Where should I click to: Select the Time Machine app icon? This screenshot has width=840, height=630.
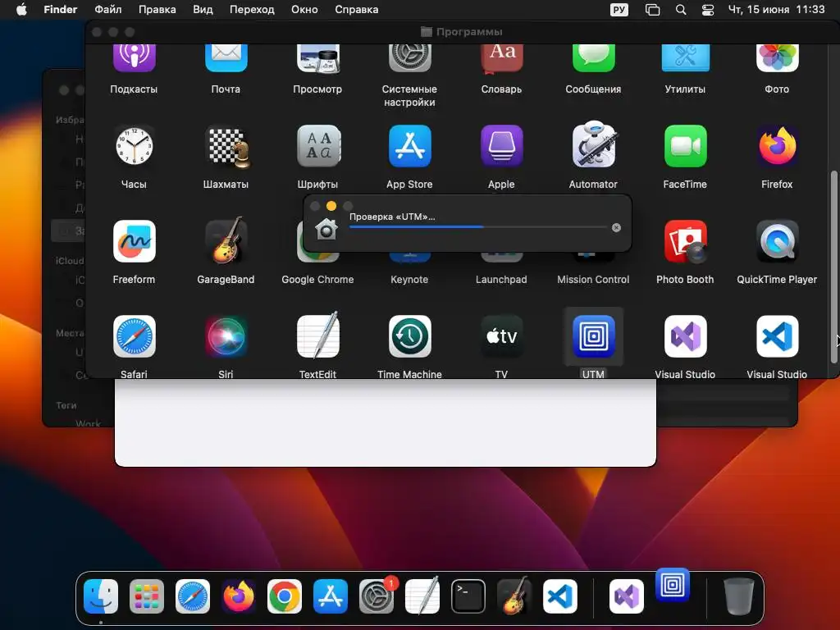(410, 336)
